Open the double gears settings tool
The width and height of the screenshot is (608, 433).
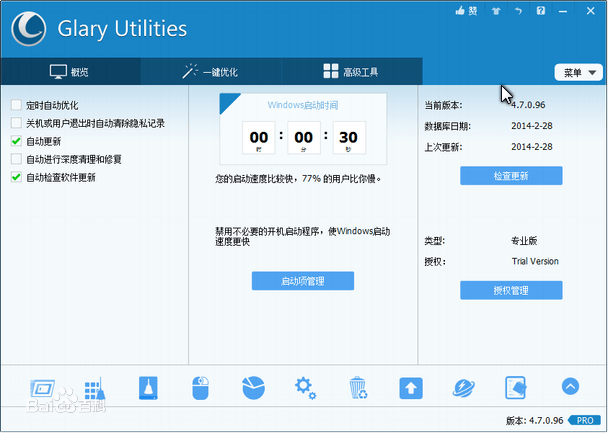tap(306, 388)
